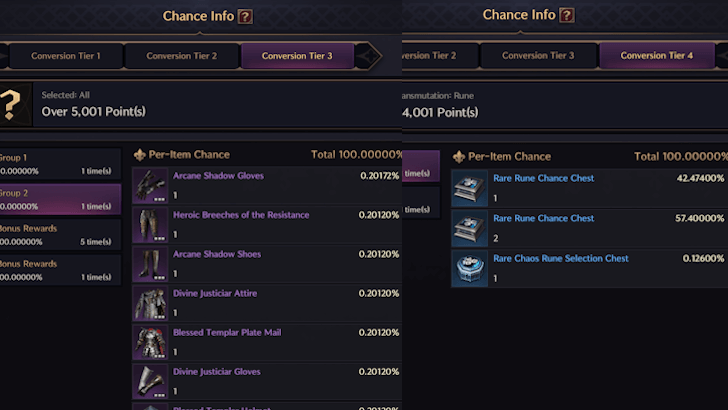The height and width of the screenshot is (410, 728).
Task: Click the Divine Justiciar Attire icon
Action: [x=150, y=303]
